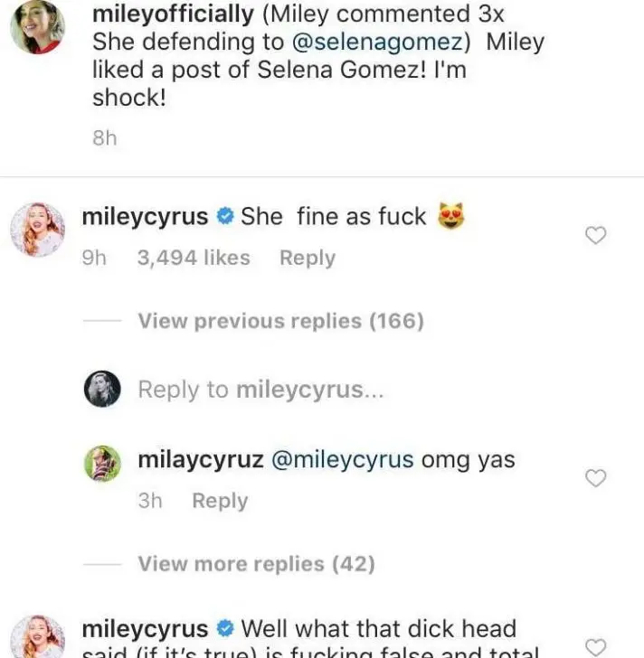Viewport: 644px width, 658px height.
Task: Tap your avatar beside the reply field
Action: click(x=102, y=390)
